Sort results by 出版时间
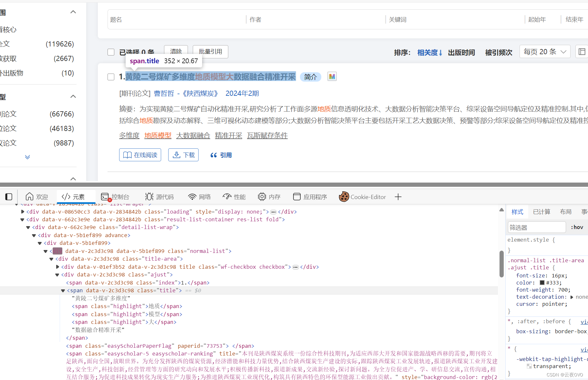 coord(461,52)
